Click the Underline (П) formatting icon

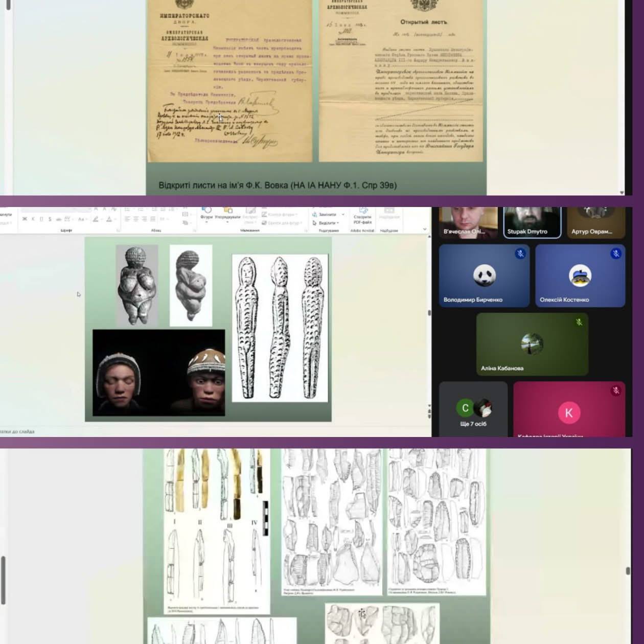(41, 219)
